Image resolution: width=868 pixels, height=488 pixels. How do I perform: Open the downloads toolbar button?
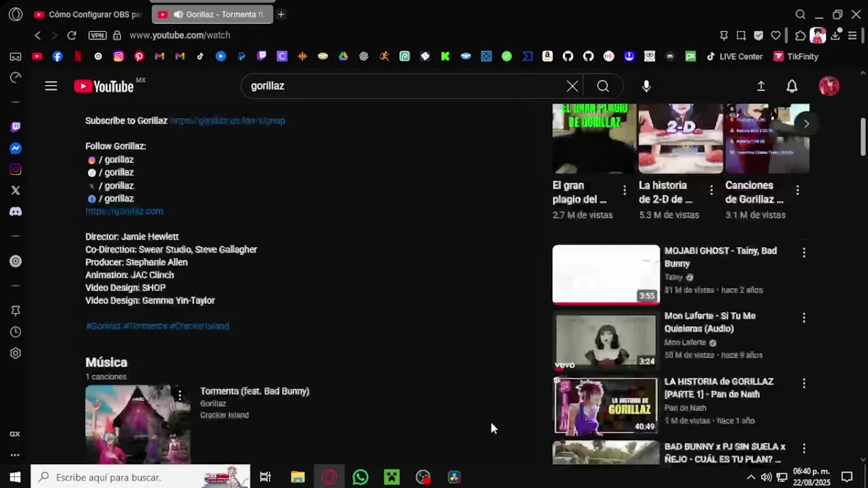pos(835,35)
